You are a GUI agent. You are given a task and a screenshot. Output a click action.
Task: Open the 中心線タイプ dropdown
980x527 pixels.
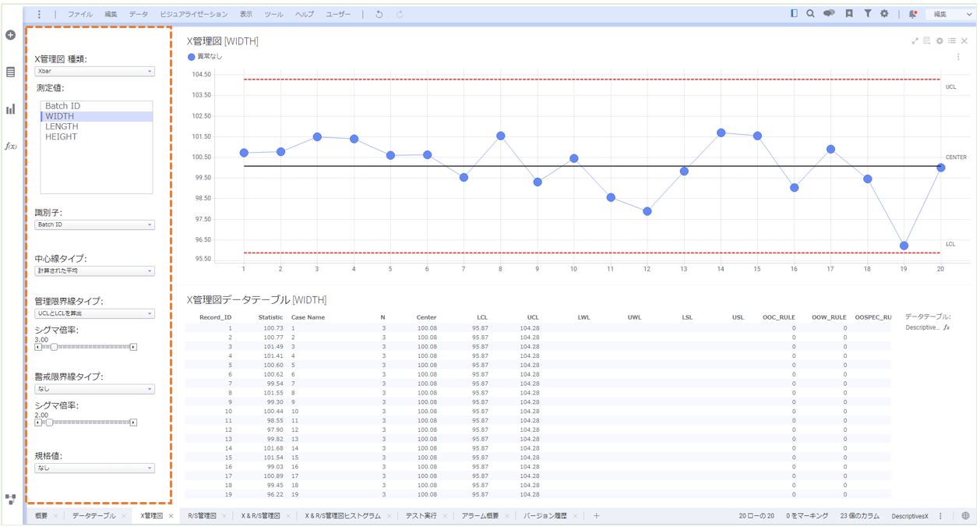[95, 271]
